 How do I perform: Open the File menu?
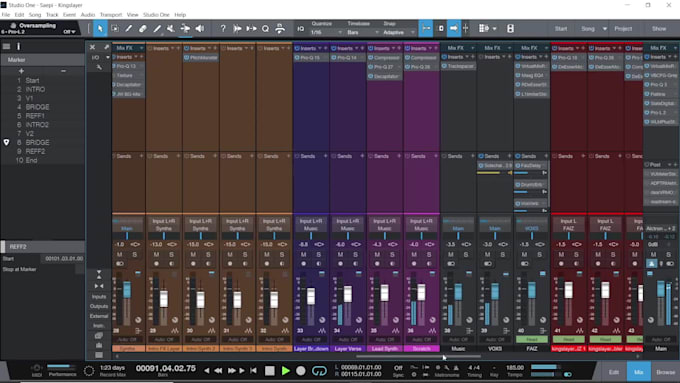pos(6,15)
